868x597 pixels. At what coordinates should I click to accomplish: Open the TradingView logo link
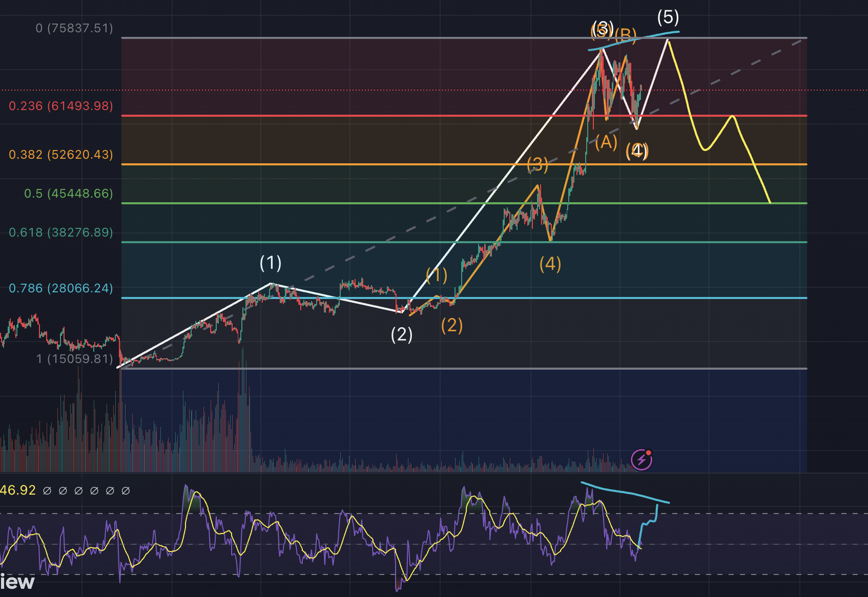(17, 582)
